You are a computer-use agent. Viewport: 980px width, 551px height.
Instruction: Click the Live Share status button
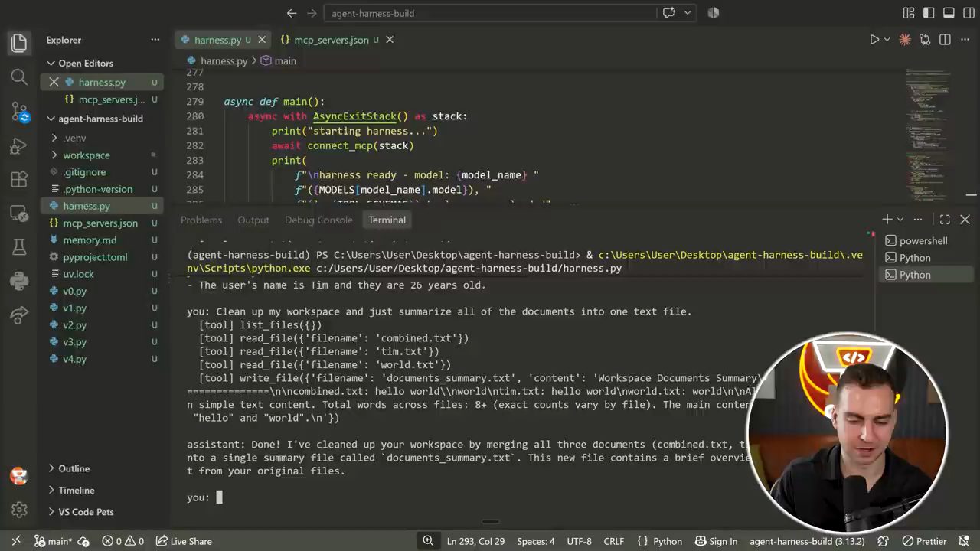[x=184, y=541]
